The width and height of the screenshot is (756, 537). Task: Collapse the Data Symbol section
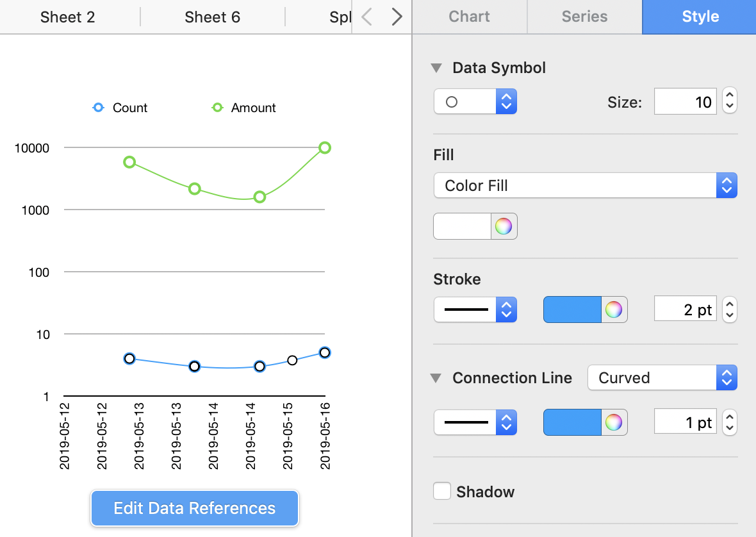click(x=437, y=68)
